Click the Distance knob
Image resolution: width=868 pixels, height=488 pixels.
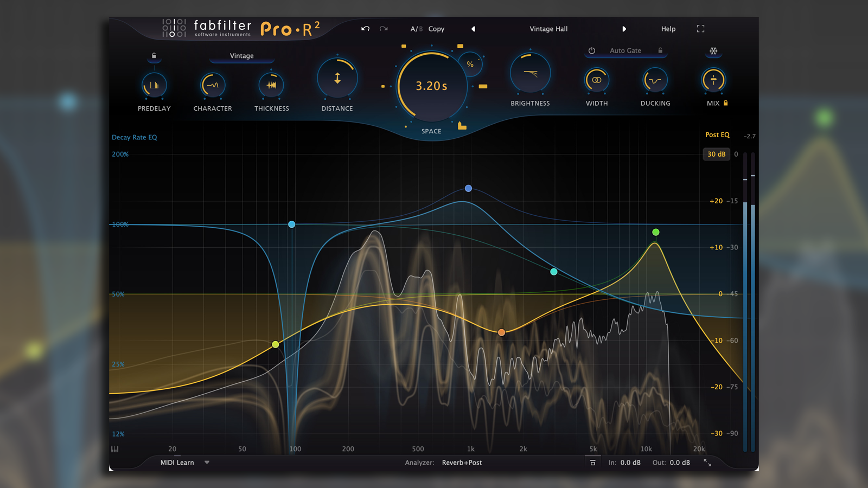click(x=337, y=78)
